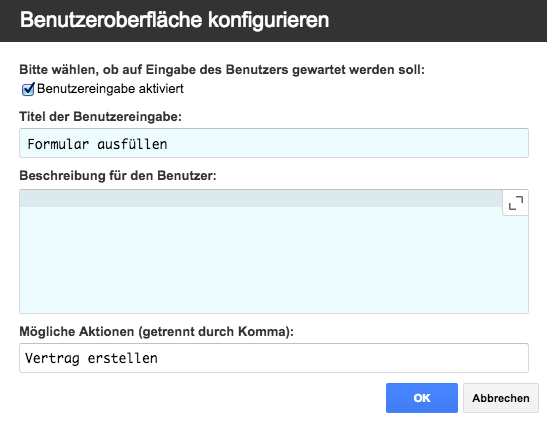The width and height of the screenshot is (547, 421).
Task: Confirm the dialog with the OK button
Action: tap(421, 398)
